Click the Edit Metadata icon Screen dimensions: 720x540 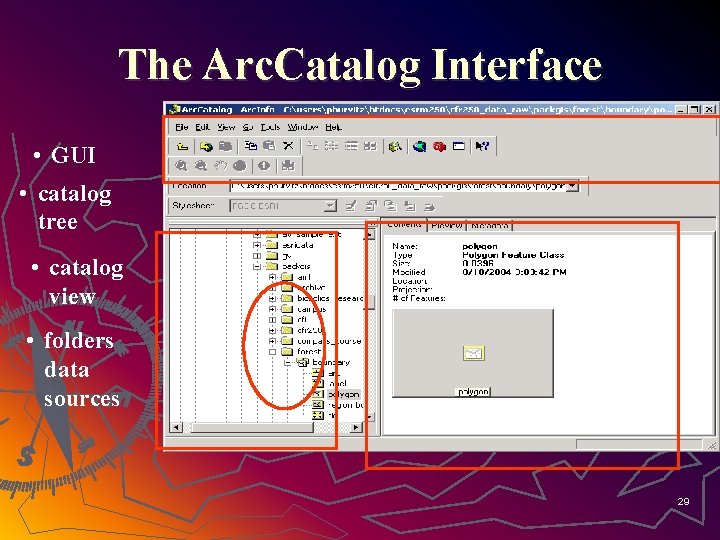[x=351, y=206]
